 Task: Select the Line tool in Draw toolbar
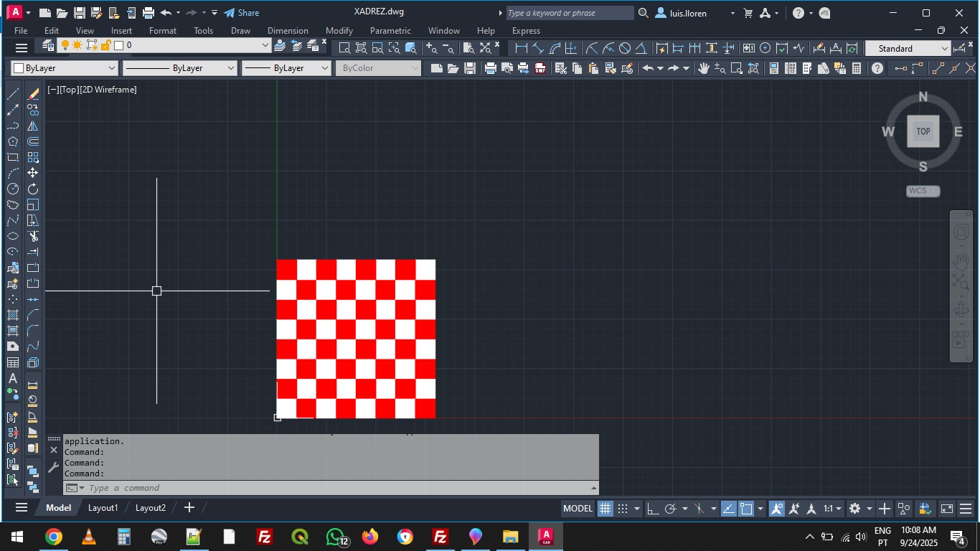coord(13,94)
